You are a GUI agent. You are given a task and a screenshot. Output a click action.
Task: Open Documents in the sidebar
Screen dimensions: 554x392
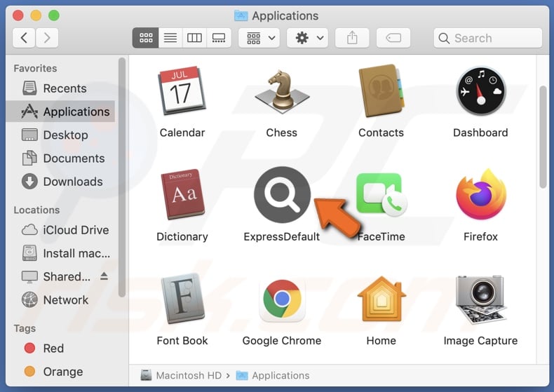click(x=60, y=158)
